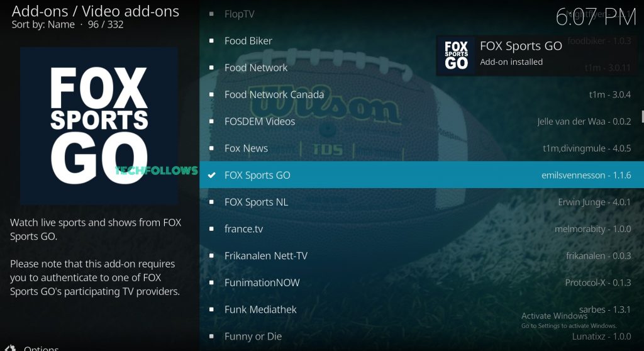The width and height of the screenshot is (644, 351).
Task: Open Food Network Canada add-on
Action: point(421,94)
